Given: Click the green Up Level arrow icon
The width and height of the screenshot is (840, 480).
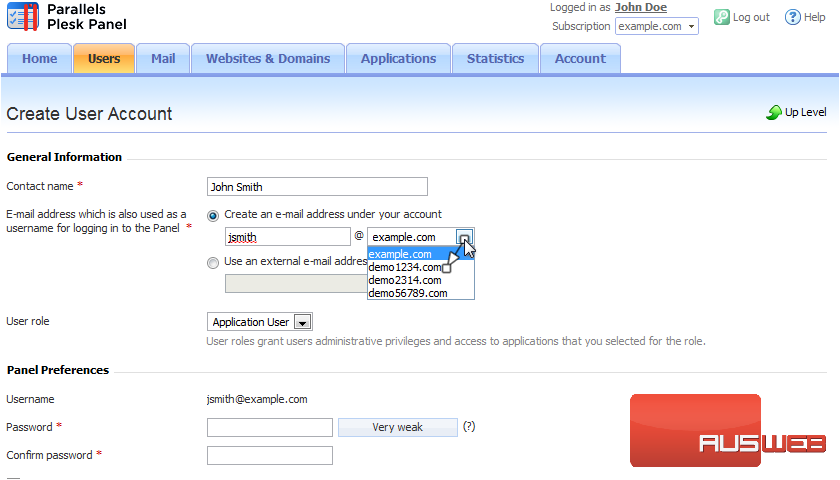Looking at the screenshot, I should (774, 112).
